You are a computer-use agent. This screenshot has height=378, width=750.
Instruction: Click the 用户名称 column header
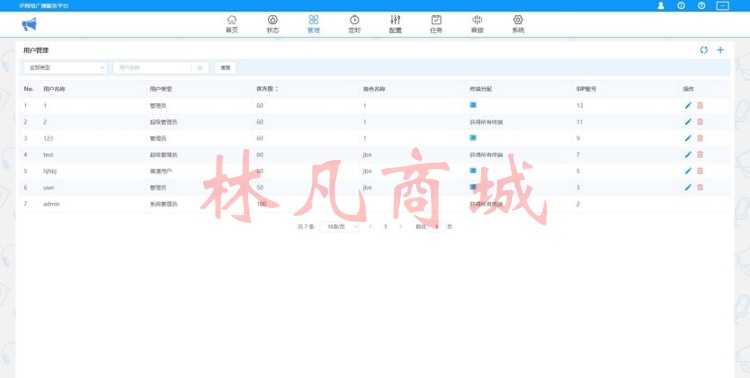[54, 89]
